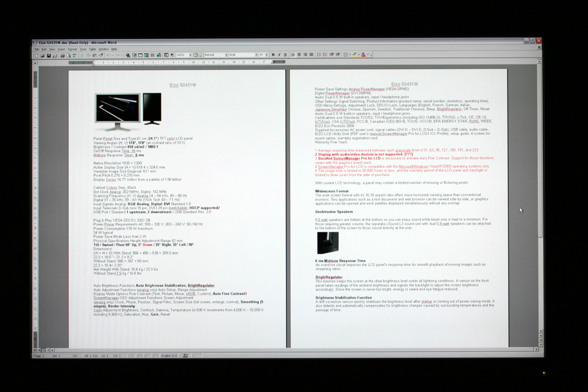The height and width of the screenshot is (392, 588).
Task: Toggle Italic formatting
Action: [x=279, y=55]
